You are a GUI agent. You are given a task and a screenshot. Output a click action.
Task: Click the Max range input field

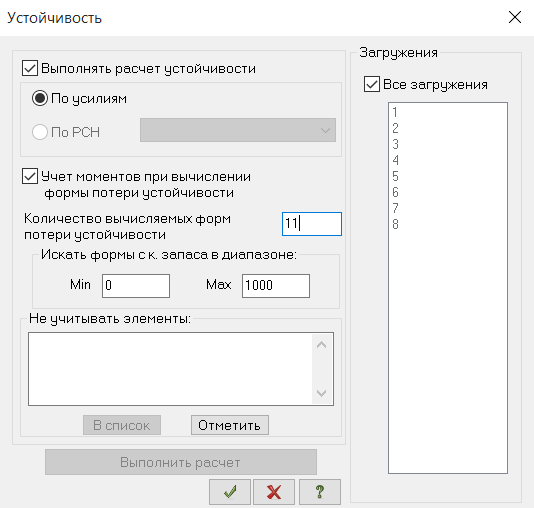pyautogui.click(x=276, y=286)
